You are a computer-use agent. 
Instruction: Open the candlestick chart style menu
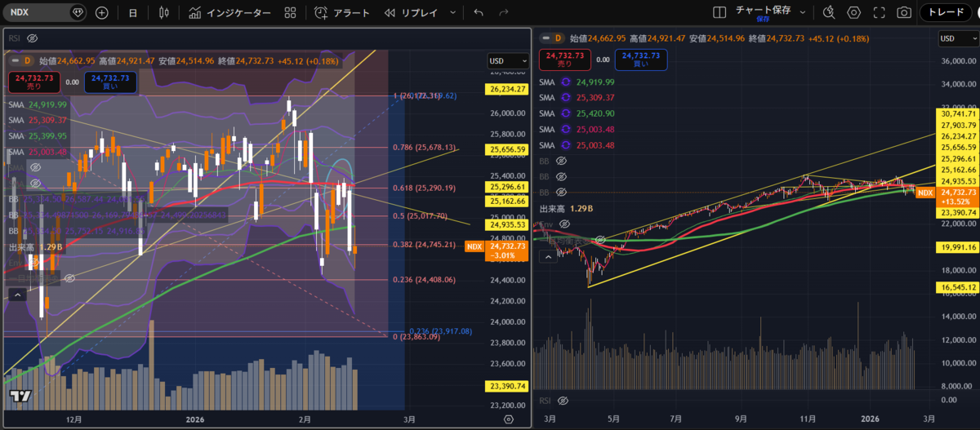pyautogui.click(x=164, y=13)
